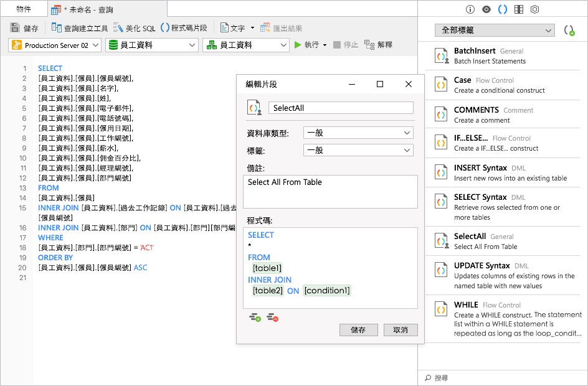Click the snippet search (搜尋) field
Viewport: 588px width, 386px height.
click(x=503, y=378)
